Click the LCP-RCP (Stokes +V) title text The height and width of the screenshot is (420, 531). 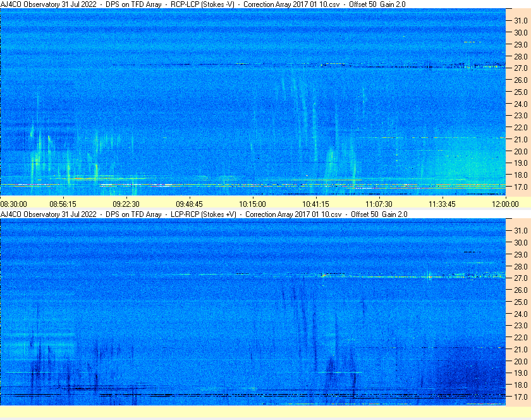203,214
